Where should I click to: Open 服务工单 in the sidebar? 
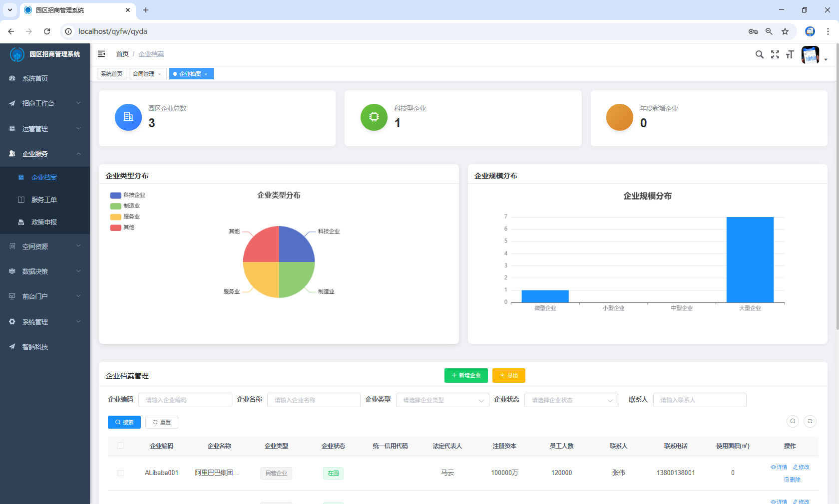click(44, 200)
